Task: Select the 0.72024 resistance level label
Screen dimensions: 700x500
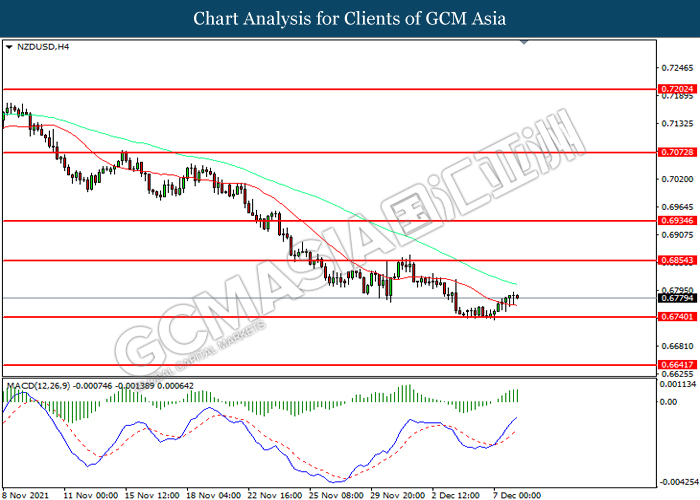Action: [x=677, y=89]
